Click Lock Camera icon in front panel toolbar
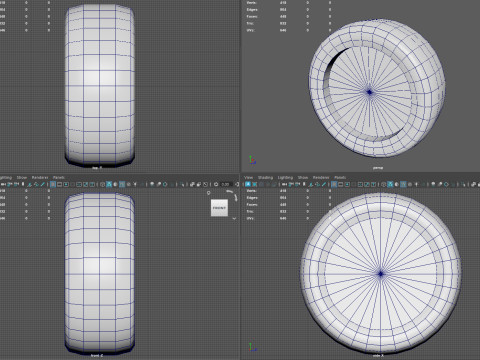The image size is (480, 360). (x=10, y=184)
